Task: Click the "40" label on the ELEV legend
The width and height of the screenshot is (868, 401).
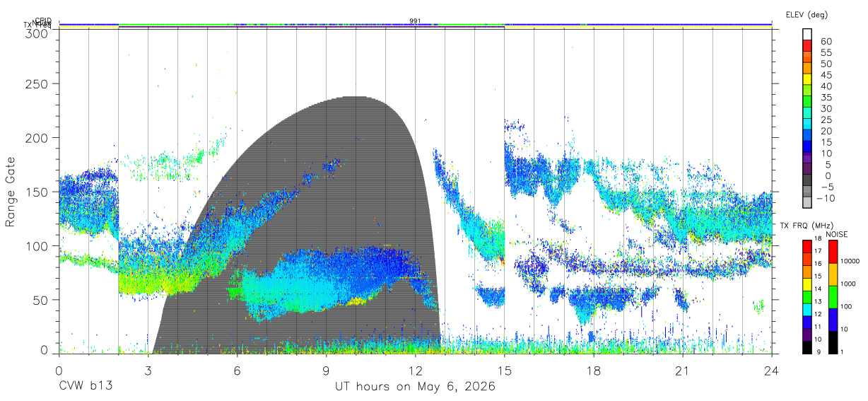Action: 826,86
